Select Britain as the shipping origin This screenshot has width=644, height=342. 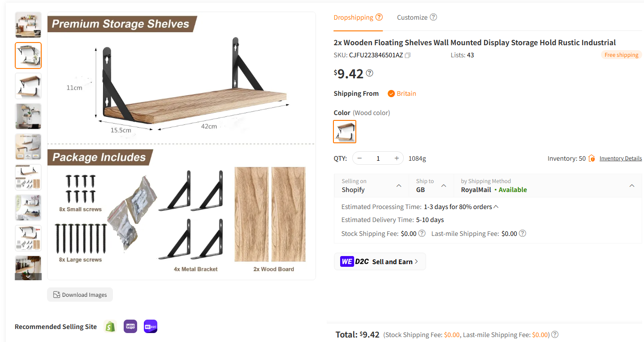tap(402, 94)
